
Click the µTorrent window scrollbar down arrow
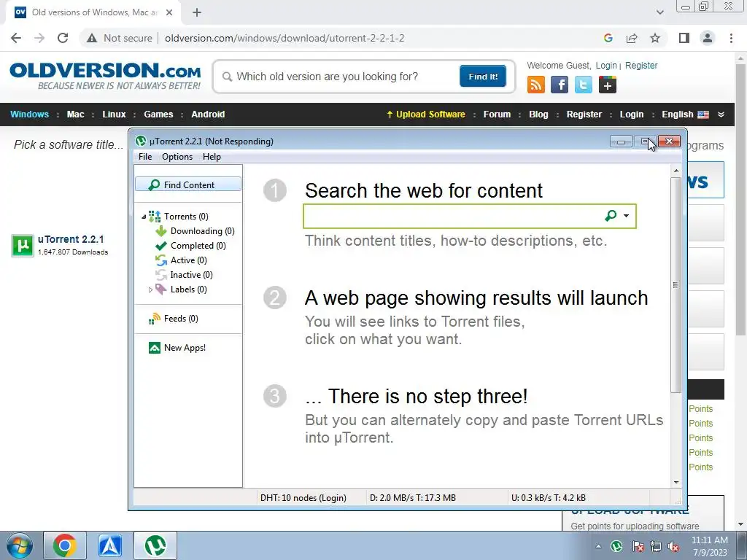click(x=676, y=483)
